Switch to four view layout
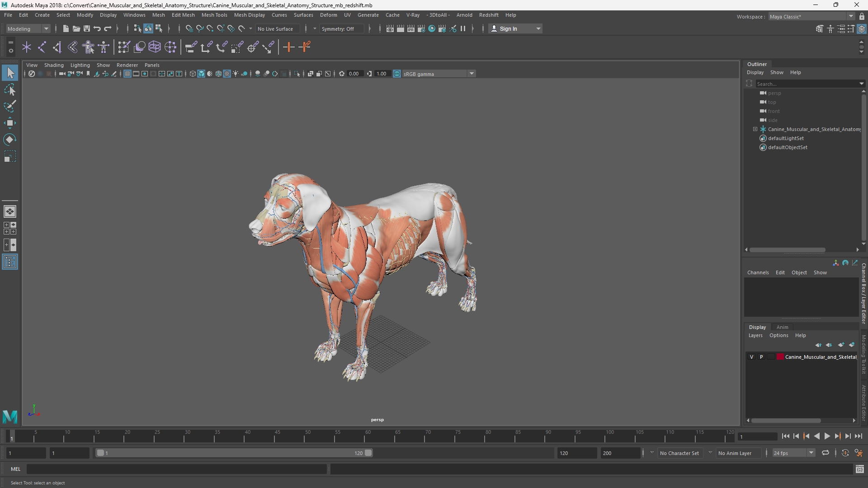The height and width of the screenshot is (488, 868). click(x=10, y=228)
